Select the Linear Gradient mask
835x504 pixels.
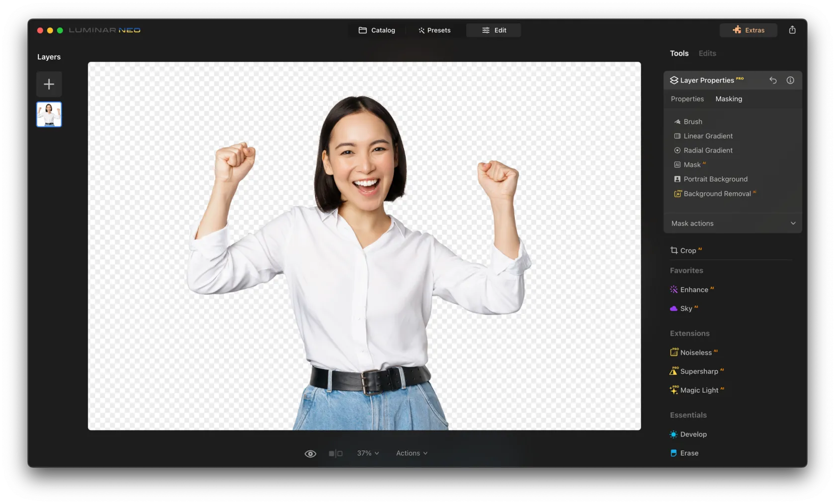click(707, 136)
